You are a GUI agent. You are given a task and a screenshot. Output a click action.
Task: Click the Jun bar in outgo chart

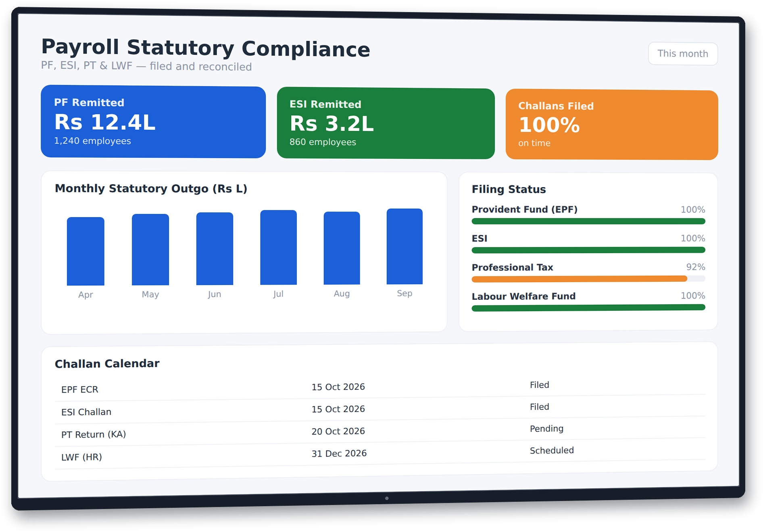(215, 249)
